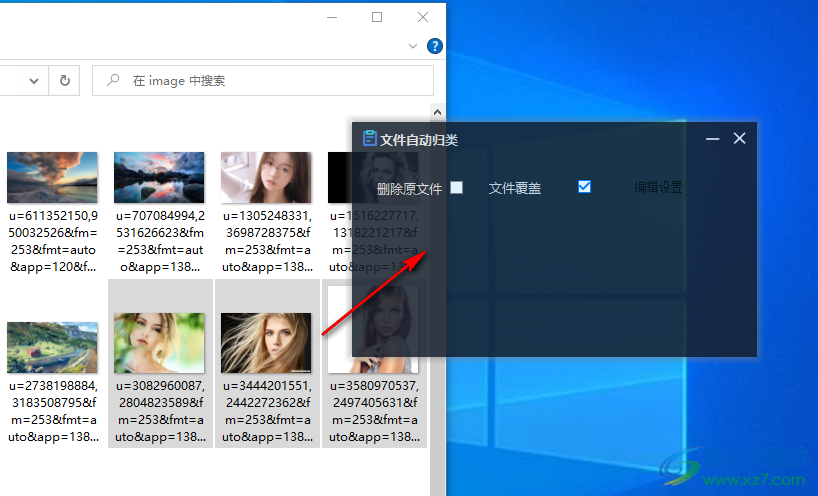Click the file name u=3444201551 label

pos(267,411)
